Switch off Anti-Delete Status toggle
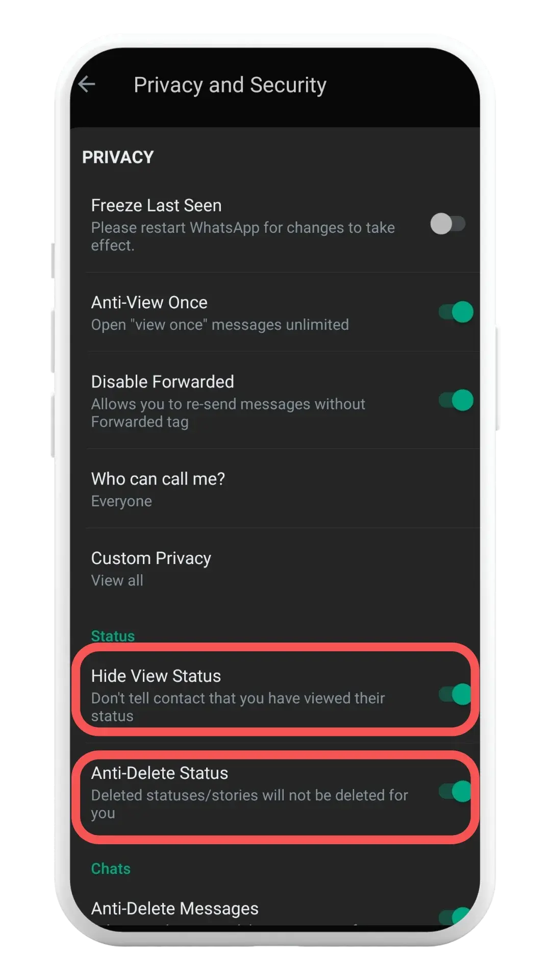 (x=455, y=791)
